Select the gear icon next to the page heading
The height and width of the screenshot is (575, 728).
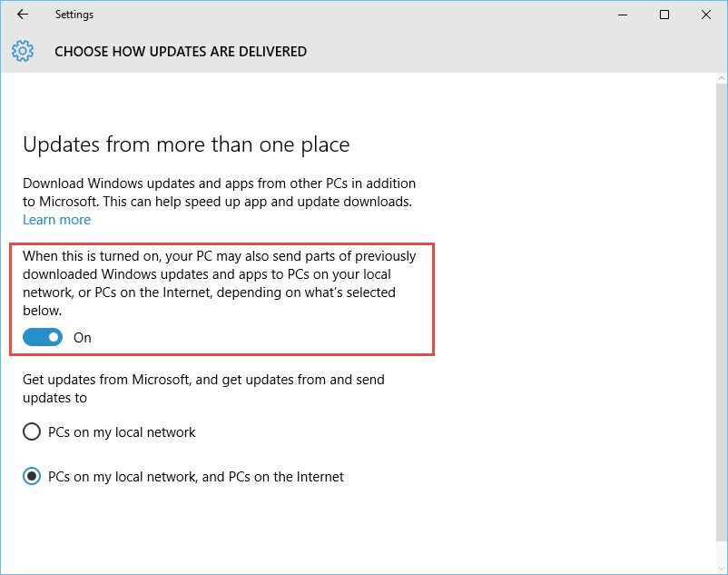pyautogui.click(x=22, y=51)
